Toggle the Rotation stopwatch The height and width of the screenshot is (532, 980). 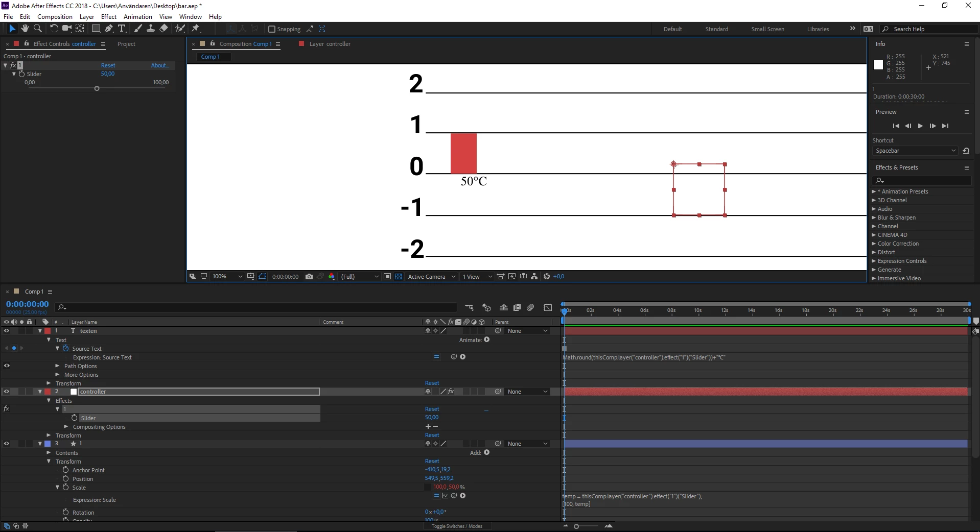pyautogui.click(x=65, y=512)
